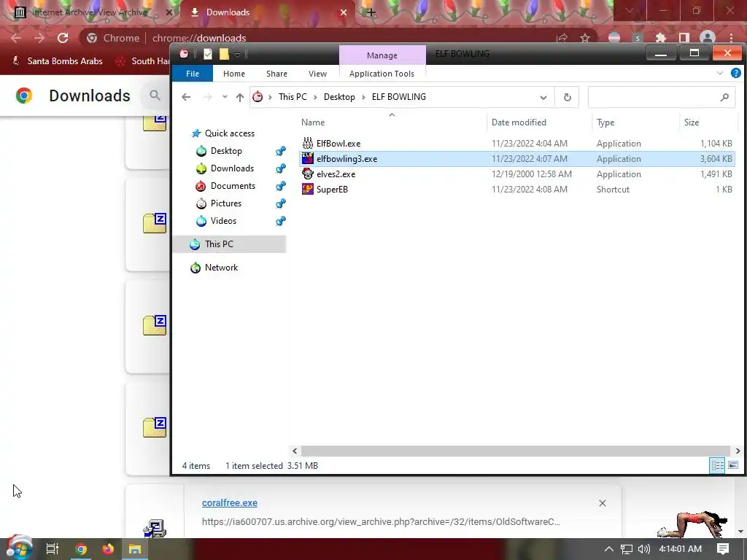The height and width of the screenshot is (560, 747).
Task: Select the elves2.exe file icon
Action: click(x=308, y=174)
